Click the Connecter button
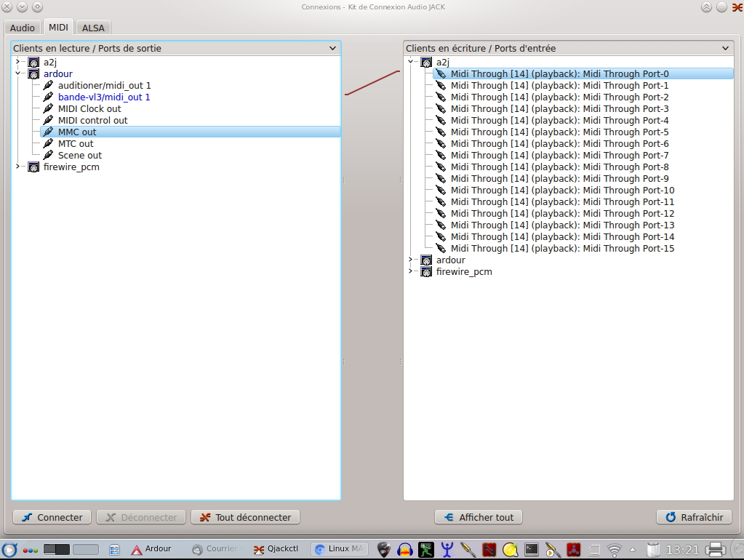The width and height of the screenshot is (744, 560). click(52, 517)
